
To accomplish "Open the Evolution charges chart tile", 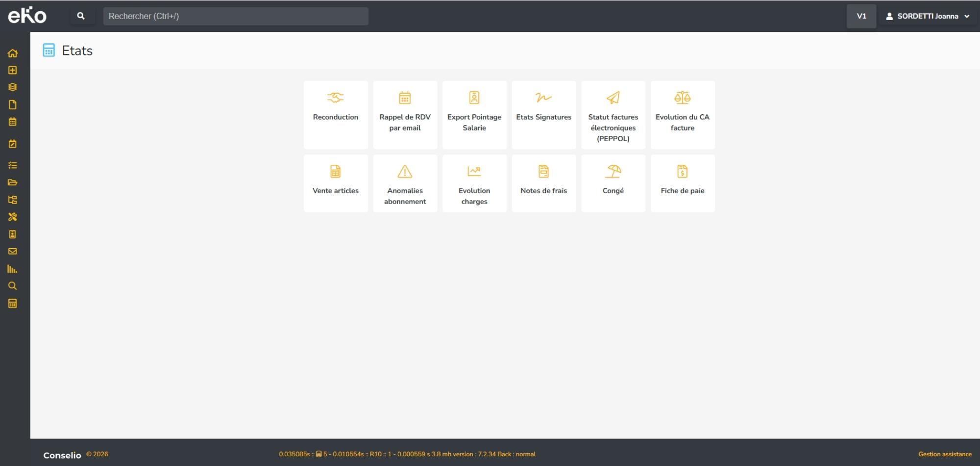I will (x=474, y=183).
